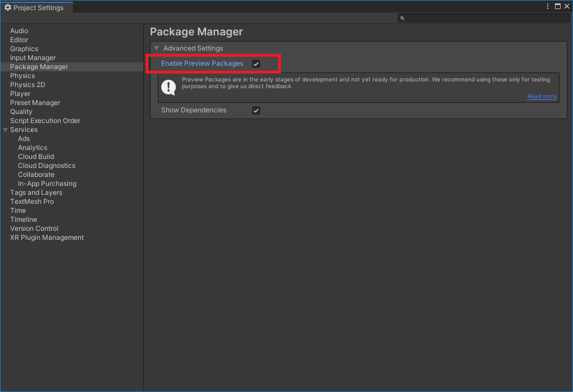Open Physics 2D settings
Viewport: 573px width, 392px height.
tap(28, 85)
